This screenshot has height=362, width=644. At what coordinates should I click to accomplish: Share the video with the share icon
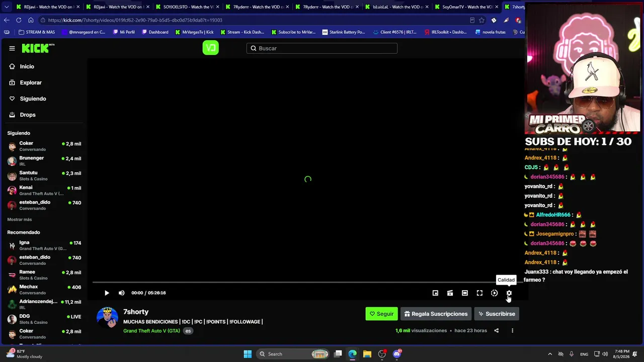(497, 331)
